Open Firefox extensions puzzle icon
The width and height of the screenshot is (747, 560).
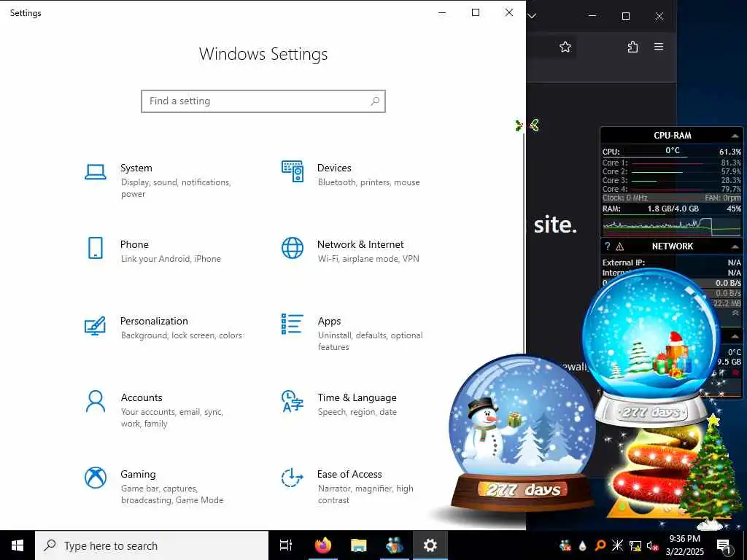click(632, 47)
